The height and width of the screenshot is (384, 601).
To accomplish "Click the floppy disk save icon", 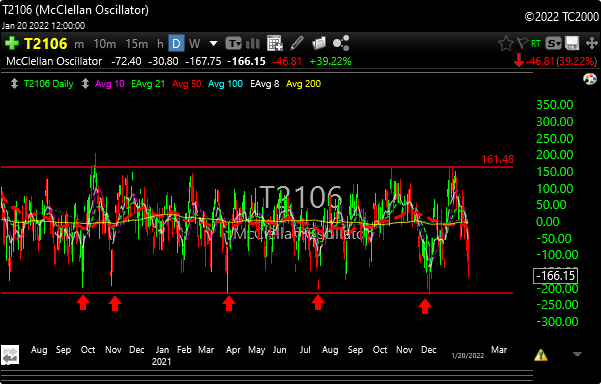I will point(572,43).
